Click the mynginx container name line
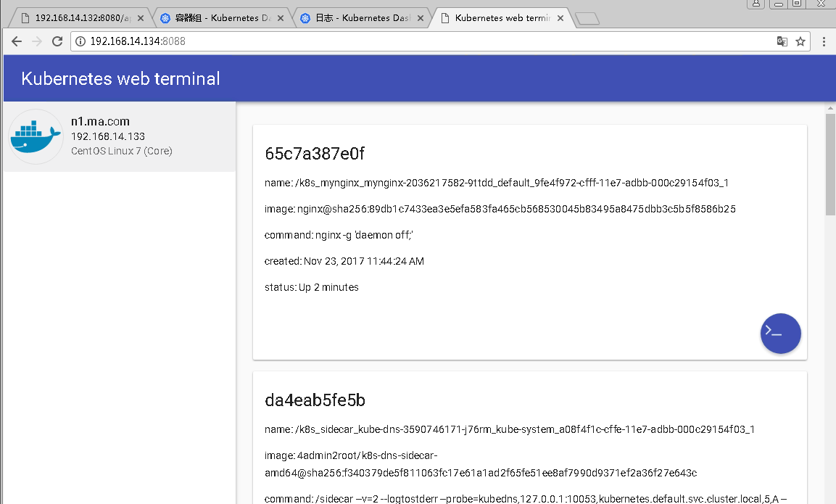 497,183
